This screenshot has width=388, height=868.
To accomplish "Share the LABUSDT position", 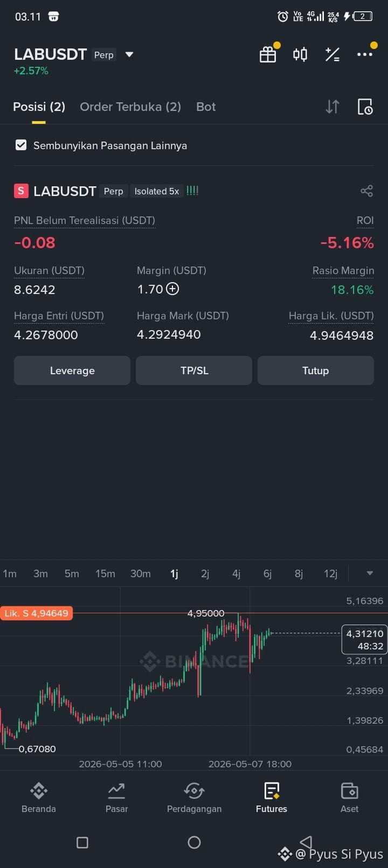I will pos(366,191).
